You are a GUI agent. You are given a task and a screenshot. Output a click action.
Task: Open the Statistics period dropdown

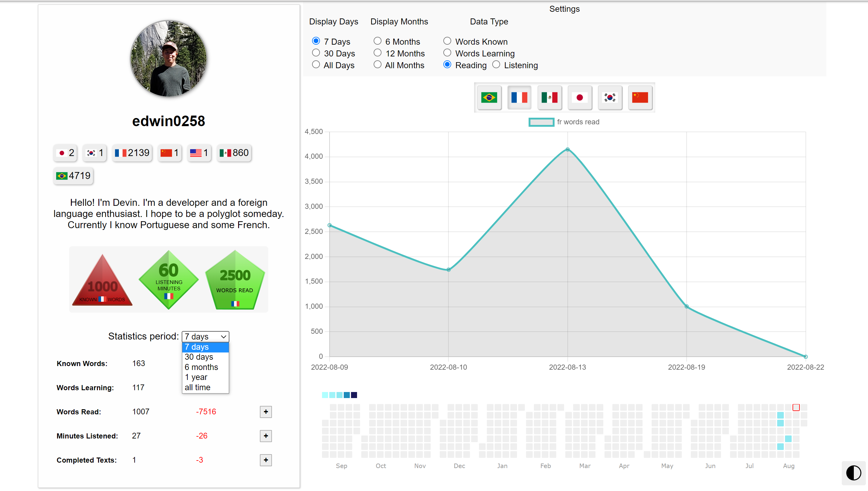[205, 336]
